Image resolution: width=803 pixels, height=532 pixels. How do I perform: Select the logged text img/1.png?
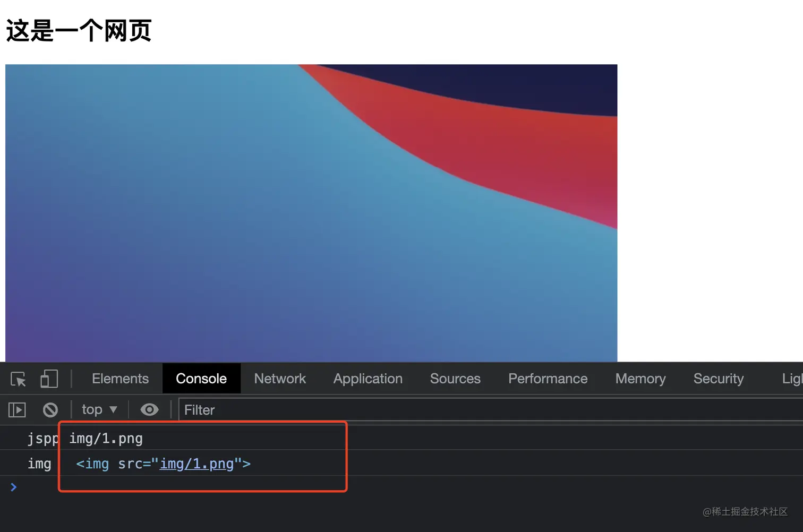[x=106, y=439]
